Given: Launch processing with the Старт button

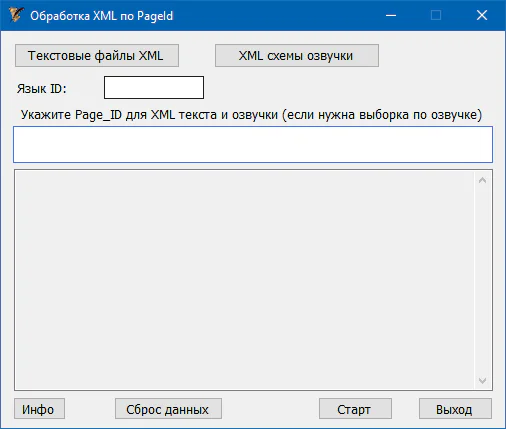Looking at the screenshot, I should (355, 409).
